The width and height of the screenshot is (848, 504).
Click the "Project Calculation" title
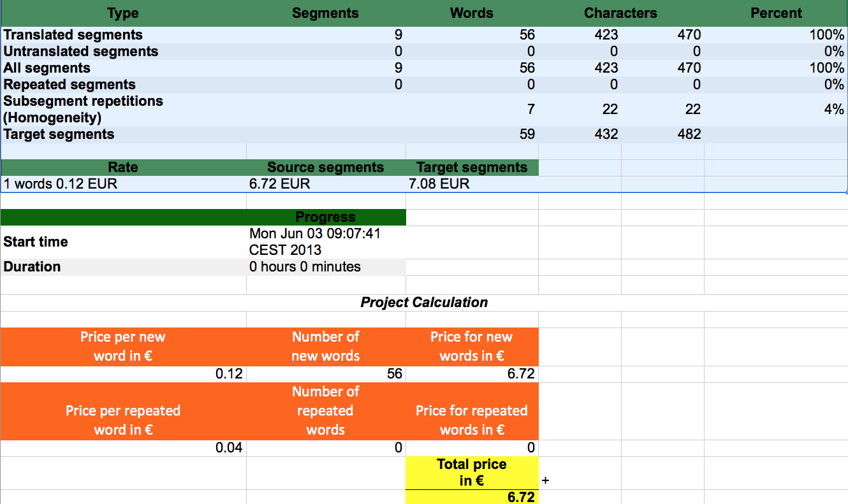pos(424,303)
